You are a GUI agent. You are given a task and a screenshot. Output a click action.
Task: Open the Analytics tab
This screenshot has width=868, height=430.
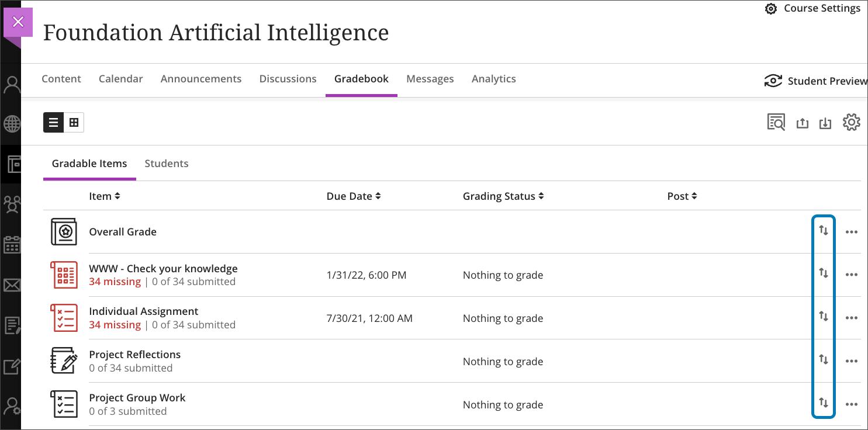[x=494, y=78]
